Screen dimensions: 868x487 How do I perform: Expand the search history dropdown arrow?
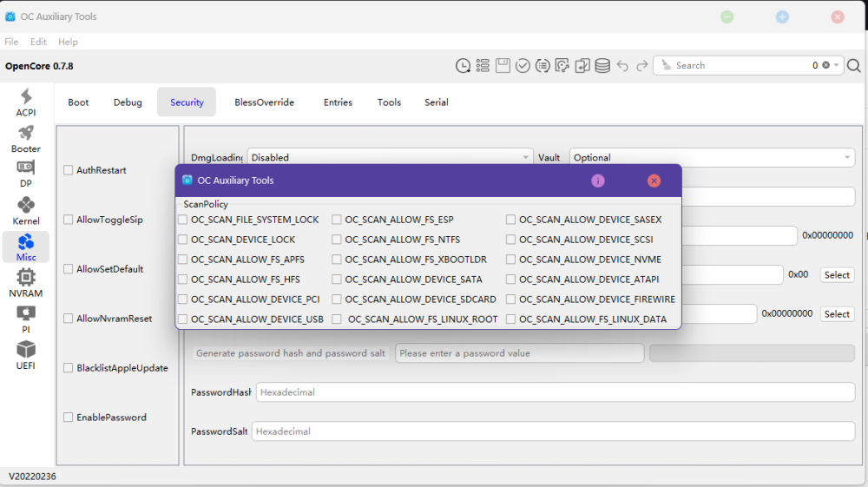point(836,65)
